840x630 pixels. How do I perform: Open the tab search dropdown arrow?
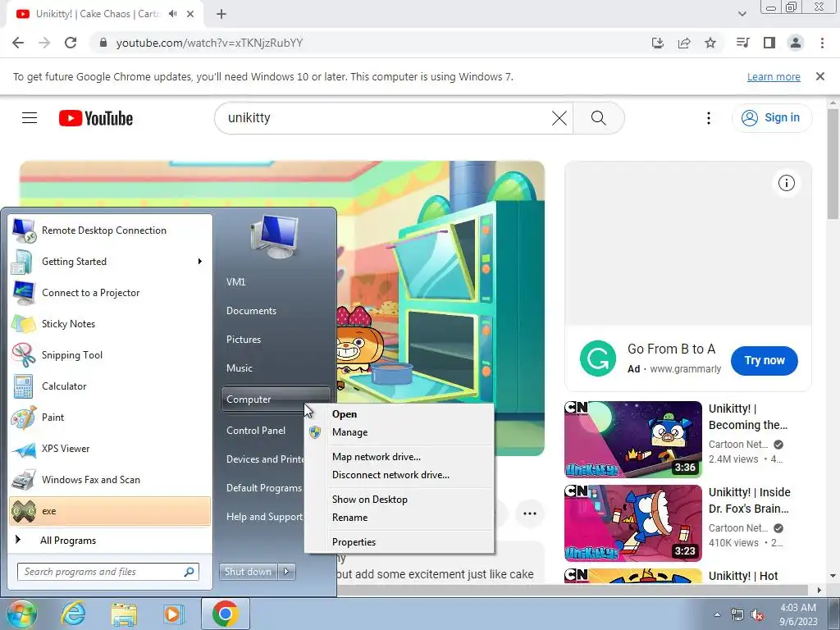(742, 14)
